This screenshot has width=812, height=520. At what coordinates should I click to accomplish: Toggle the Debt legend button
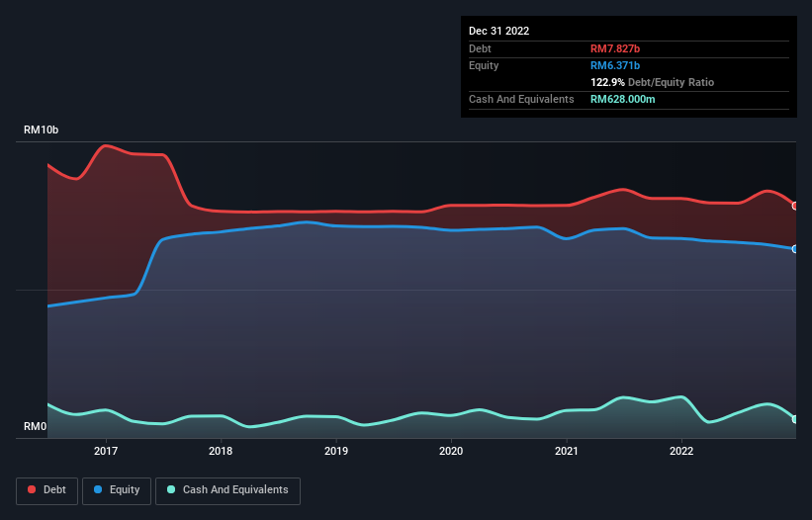pos(47,490)
